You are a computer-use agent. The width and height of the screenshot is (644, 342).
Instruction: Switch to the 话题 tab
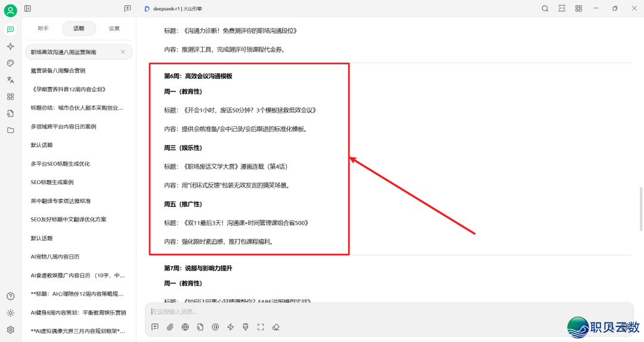pos(79,29)
